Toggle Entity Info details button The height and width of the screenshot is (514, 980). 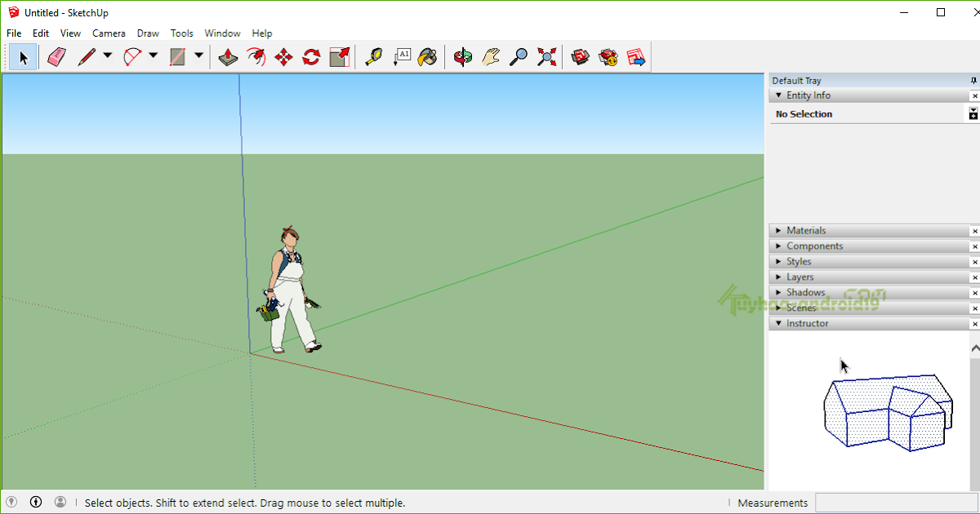[x=973, y=114]
